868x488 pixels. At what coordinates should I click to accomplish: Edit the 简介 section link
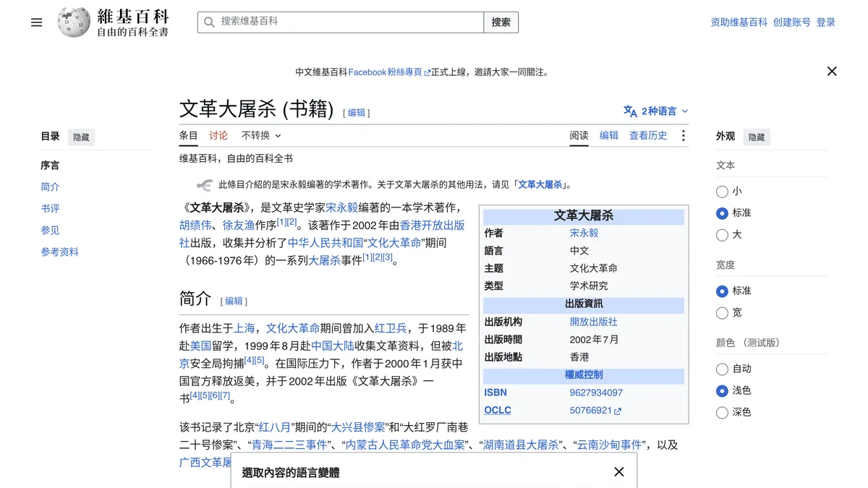click(234, 301)
